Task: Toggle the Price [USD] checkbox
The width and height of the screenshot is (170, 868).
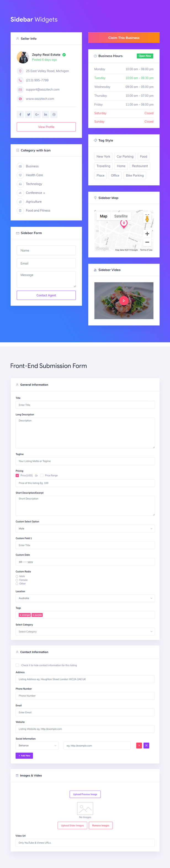Action: point(17,475)
